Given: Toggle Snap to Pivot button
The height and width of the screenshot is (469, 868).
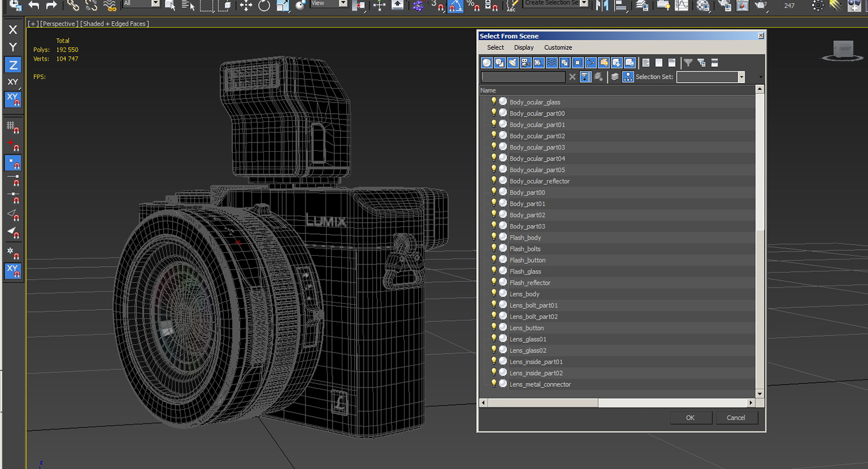Looking at the screenshot, I should pos(13,145).
